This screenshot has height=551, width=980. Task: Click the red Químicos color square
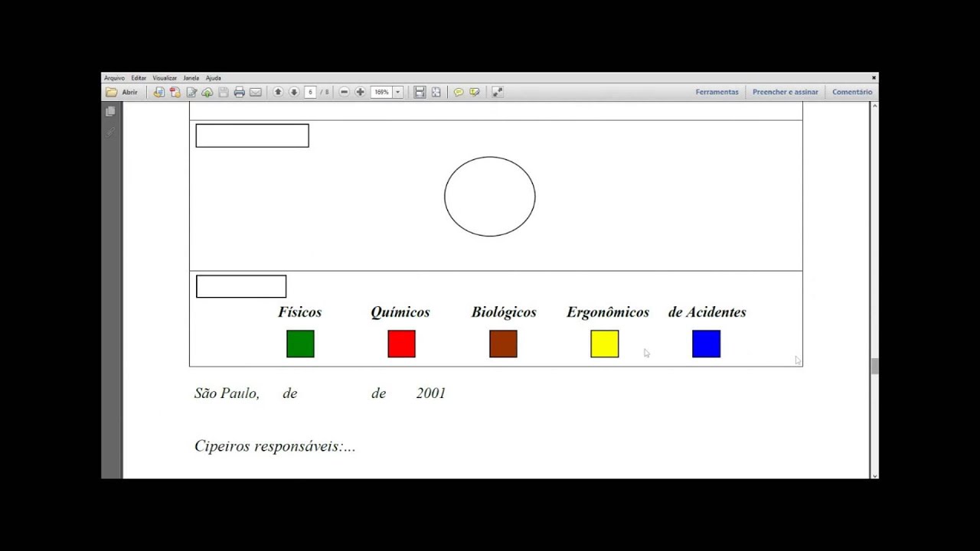pyautogui.click(x=402, y=344)
